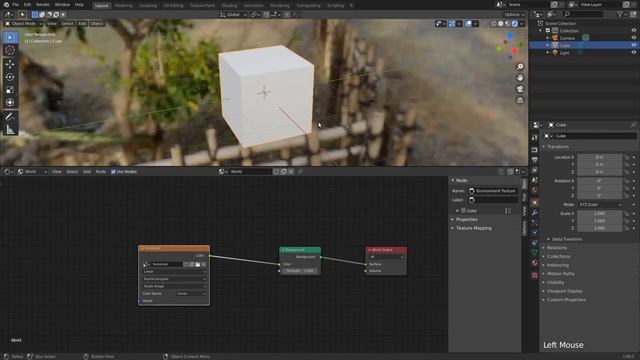Open the Physics properties tab icon

(535, 233)
